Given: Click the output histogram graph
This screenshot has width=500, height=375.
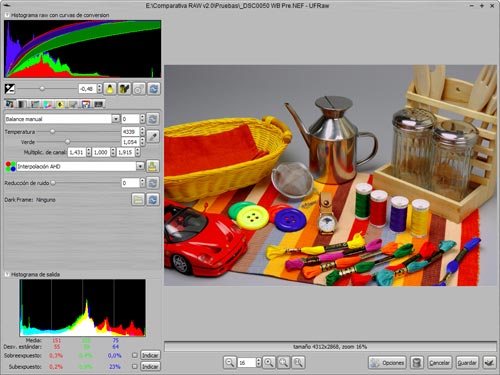Looking at the screenshot, I should coord(82,308).
